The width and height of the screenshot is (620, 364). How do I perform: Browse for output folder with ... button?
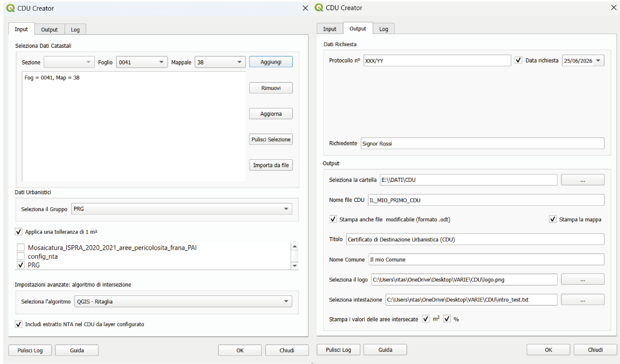pos(583,180)
